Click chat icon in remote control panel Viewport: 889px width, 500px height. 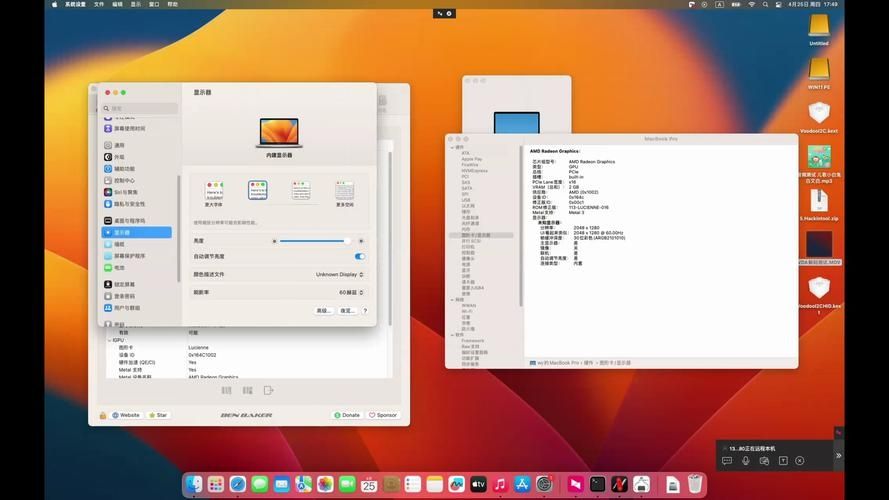[x=727, y=461]
